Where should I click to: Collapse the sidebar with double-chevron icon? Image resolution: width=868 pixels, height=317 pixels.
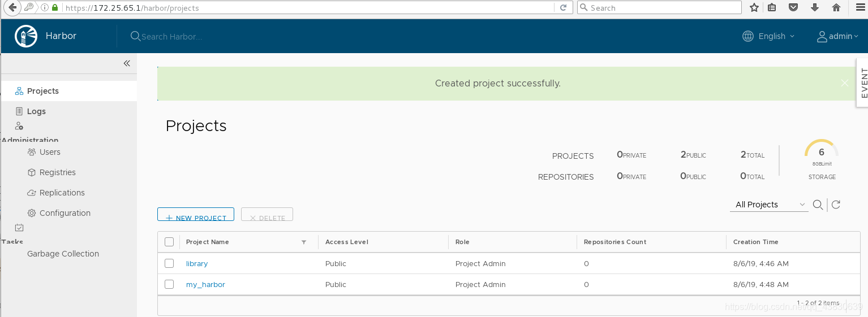pos(127,63)
